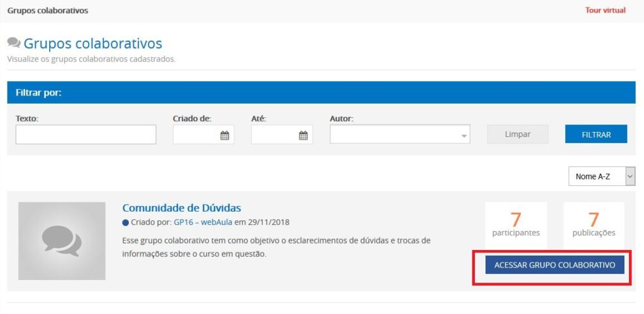This screenshot has height=314, width=644.
Task: Open the 'Criado de' calendar picker icon
Action: tap(225, 135)
